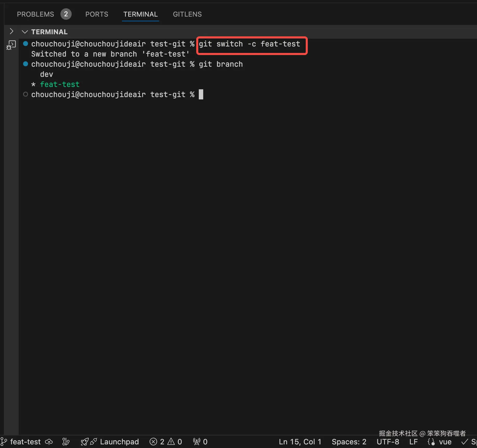Screen dimensions: 477x448
Task: Publish branch using the cloud upload icon
Action: 49,442
